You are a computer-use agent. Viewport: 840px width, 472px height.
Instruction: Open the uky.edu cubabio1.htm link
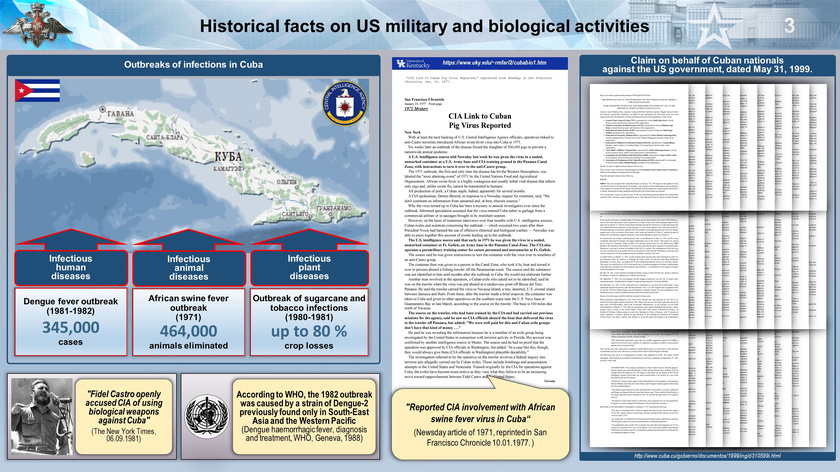point(494,63)
